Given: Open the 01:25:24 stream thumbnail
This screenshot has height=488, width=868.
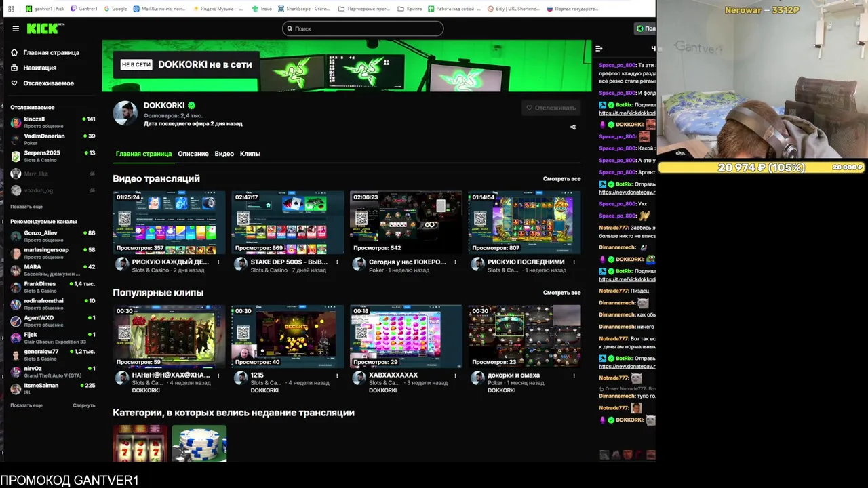Looking at the screenshot, I should [x=169, y=222].
